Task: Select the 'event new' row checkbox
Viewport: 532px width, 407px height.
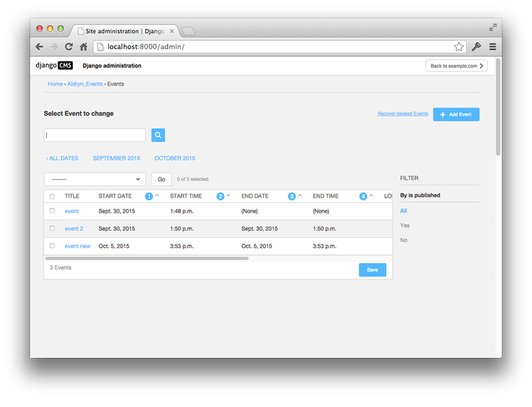Action: 52,246
